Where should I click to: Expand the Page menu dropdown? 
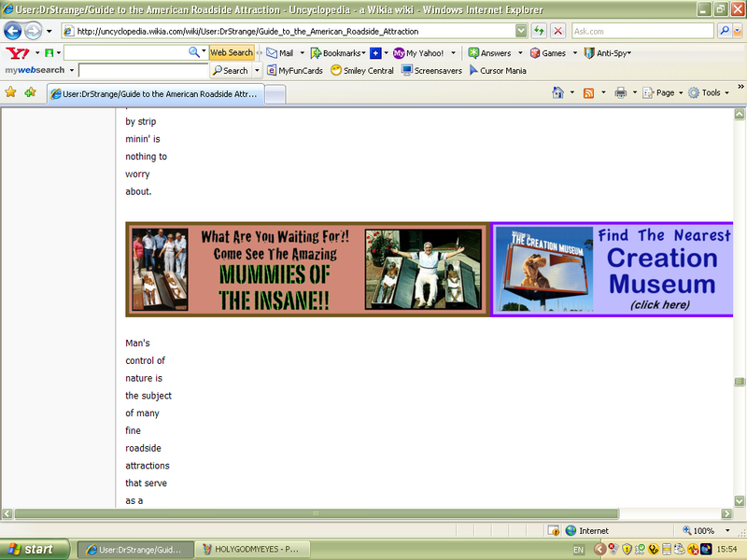tap(669, 92)
